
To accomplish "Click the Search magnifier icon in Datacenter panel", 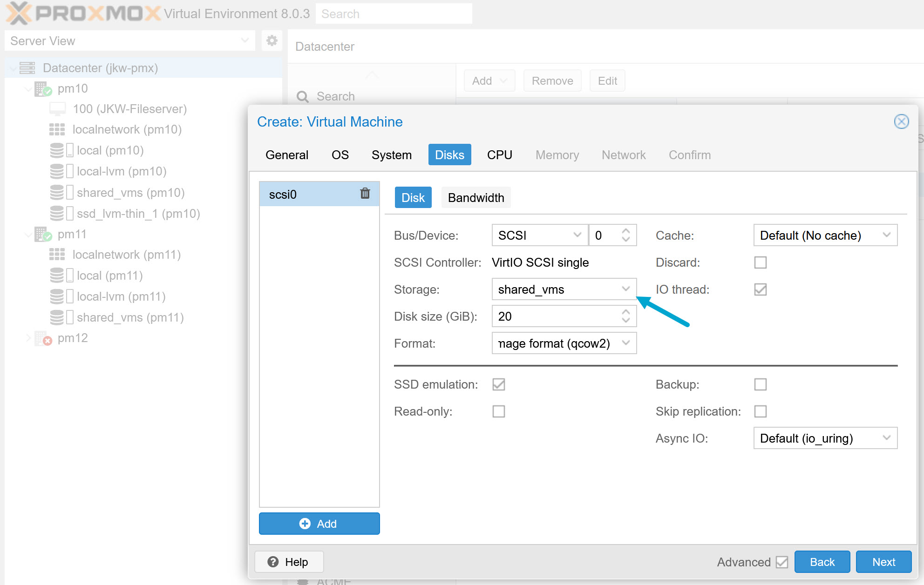I will pyautogui.click(x=303, y=96).
